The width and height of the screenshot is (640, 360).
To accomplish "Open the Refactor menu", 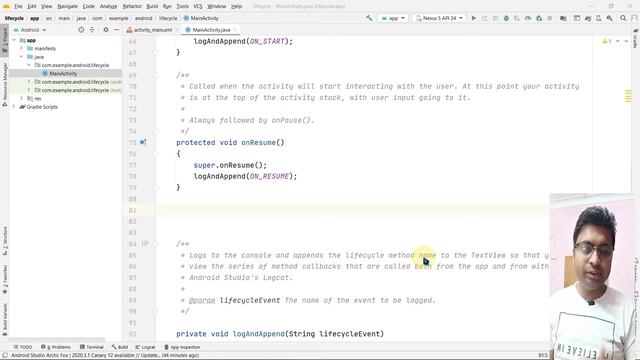I will 132,6.
